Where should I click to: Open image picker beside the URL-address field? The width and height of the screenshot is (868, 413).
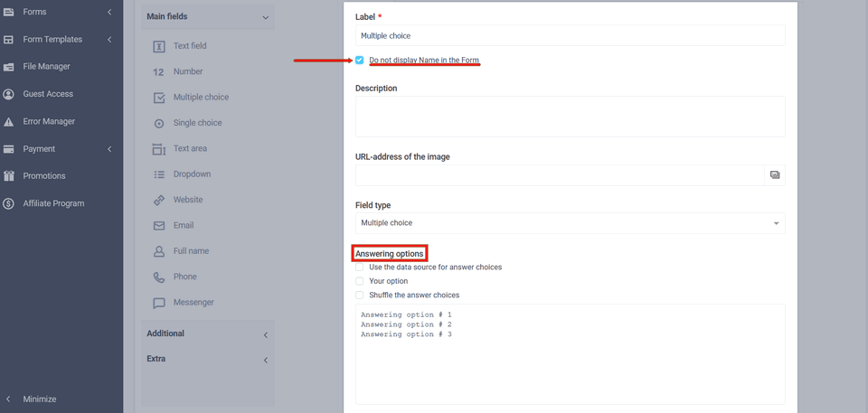point(775,175)
